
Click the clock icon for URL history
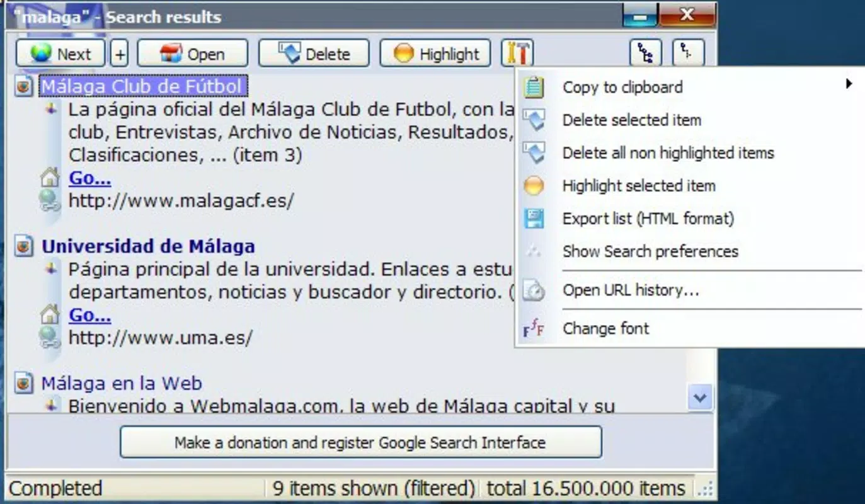pos(534,290)
